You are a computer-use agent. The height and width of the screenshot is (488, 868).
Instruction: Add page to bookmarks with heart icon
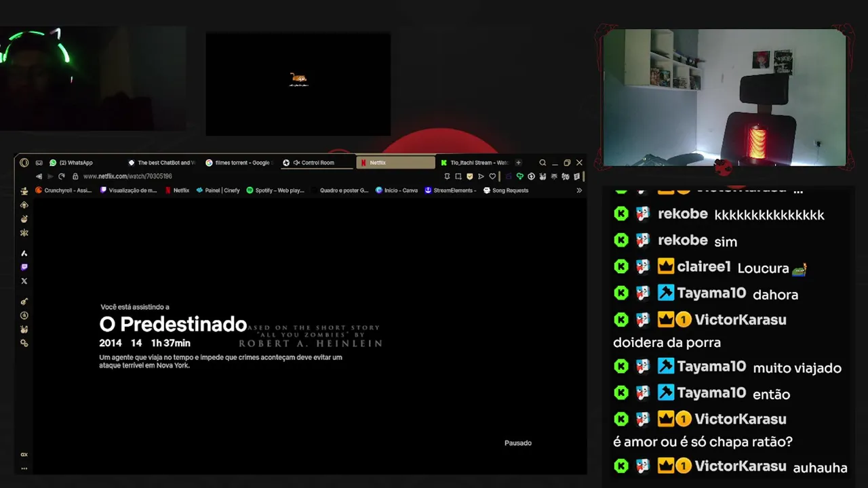[492, 176]
